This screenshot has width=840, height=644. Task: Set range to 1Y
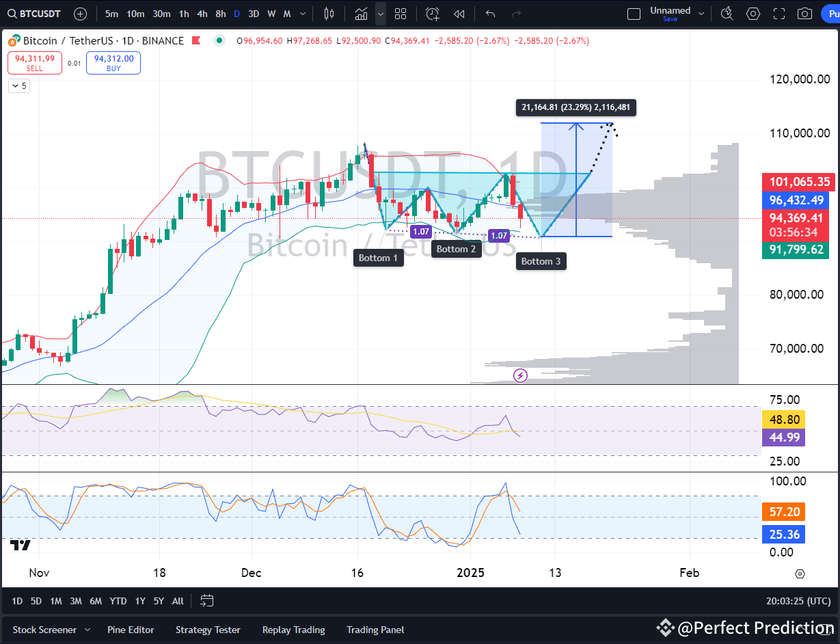tap(140, 601)
